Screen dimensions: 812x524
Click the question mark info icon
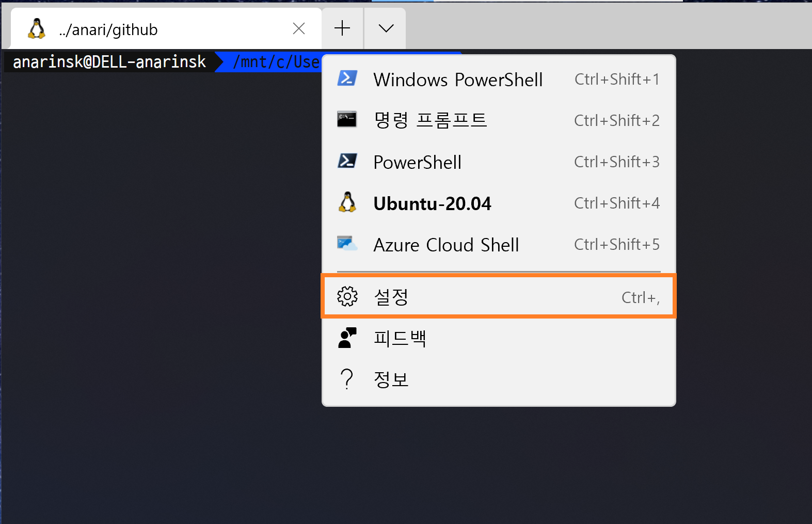(x=347, y=379)
